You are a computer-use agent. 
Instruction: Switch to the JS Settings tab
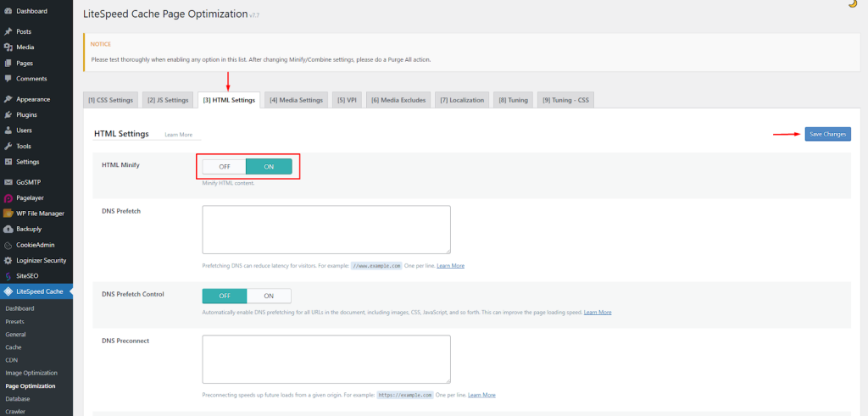[x=169, y=100]
